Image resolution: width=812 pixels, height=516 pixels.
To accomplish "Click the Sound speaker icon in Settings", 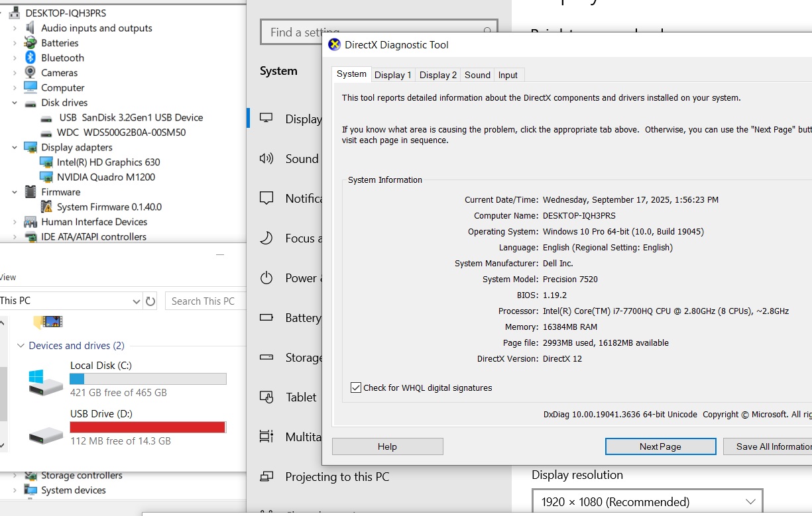I will (x=266, y=159).
